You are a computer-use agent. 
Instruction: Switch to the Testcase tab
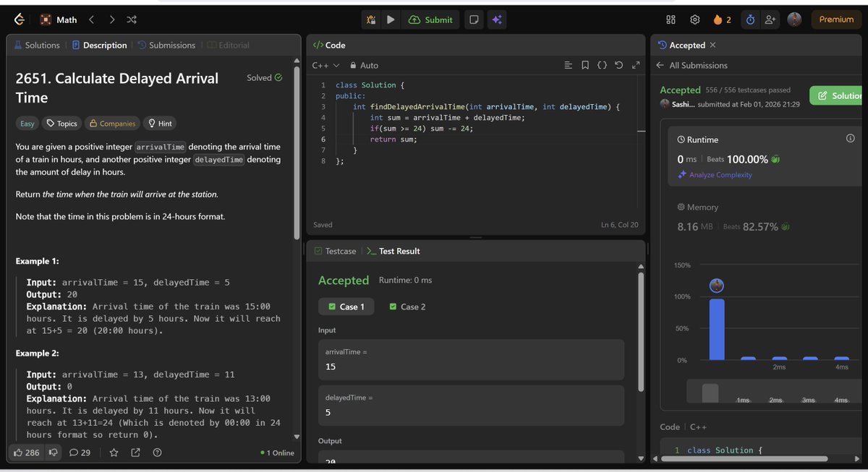coord(334,251)
